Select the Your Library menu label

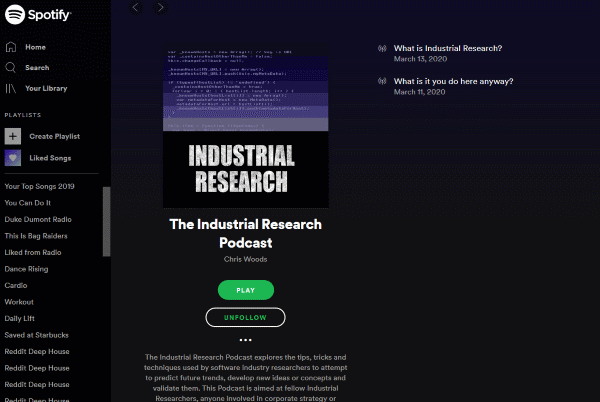coord(46,88)
